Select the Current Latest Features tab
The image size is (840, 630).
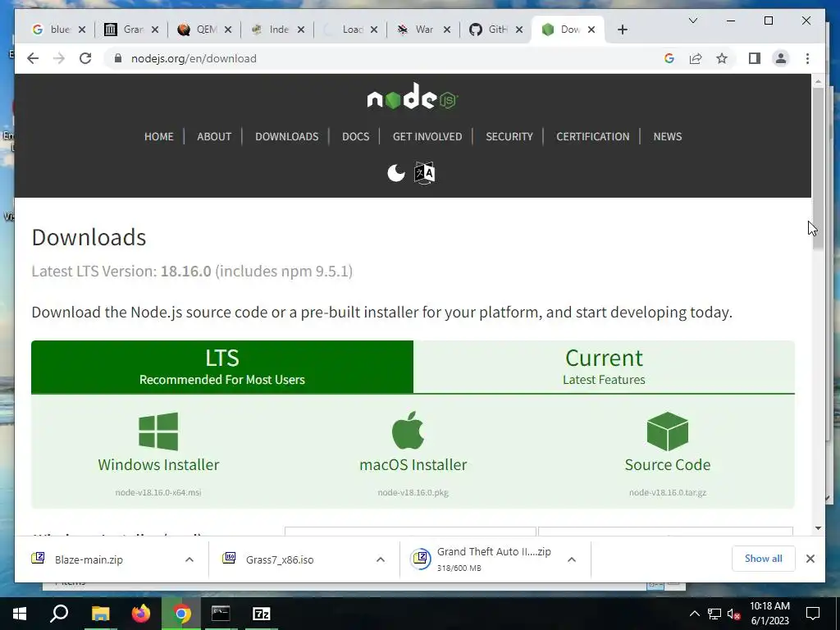click(604, 367)
